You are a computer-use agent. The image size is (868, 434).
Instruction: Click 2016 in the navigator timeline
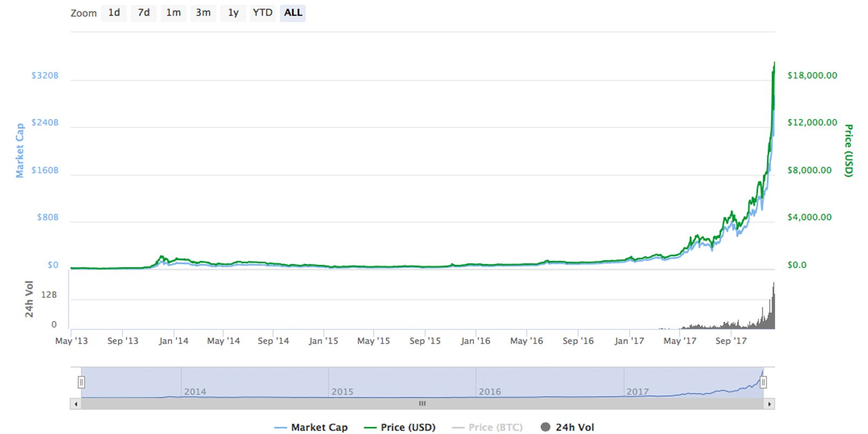[x=490, y=392]
